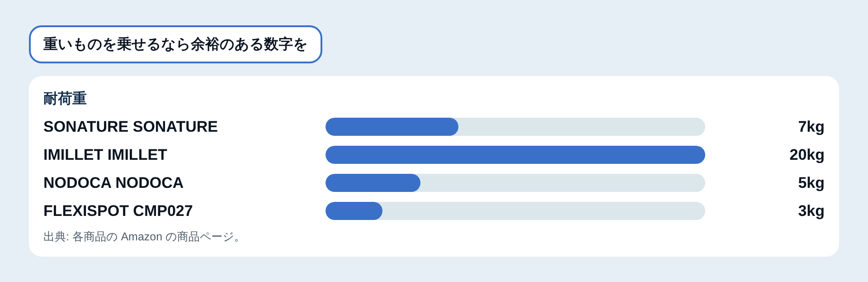Click the heading badge 重いものを乗せるなら余裕のある数字を
The width and height of the screenshot is (868, 282).
coord(175,44)
